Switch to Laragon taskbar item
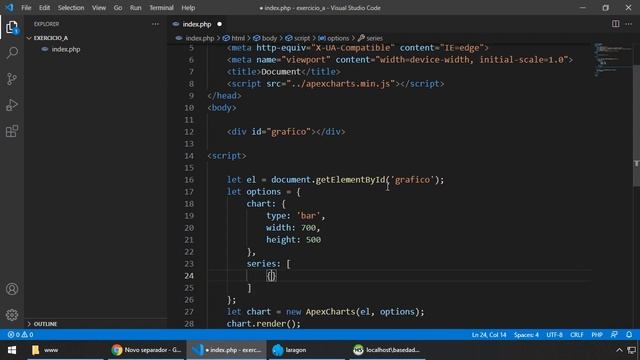 pos(307,350)
